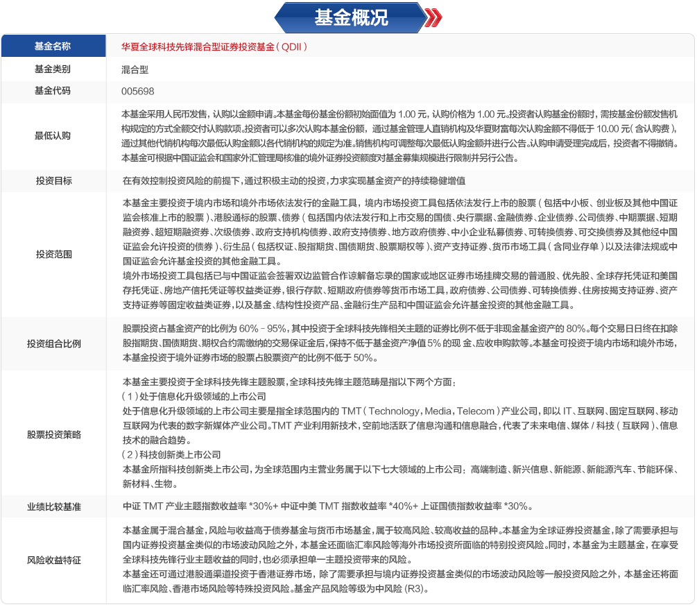Click the 股票投资策略 row label
The height and width of the screenshot is (616, 697).
pyautogui.click(x=53, y=434)
